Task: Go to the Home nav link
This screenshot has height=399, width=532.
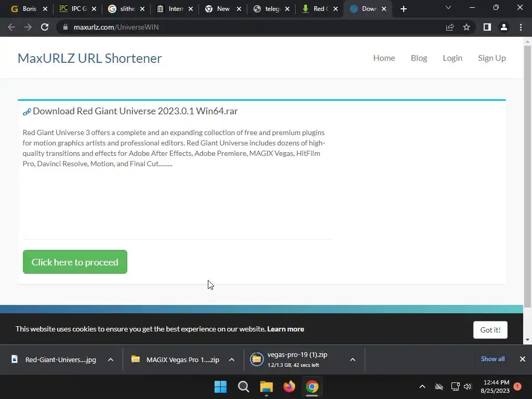Action: tap(384, 58)
